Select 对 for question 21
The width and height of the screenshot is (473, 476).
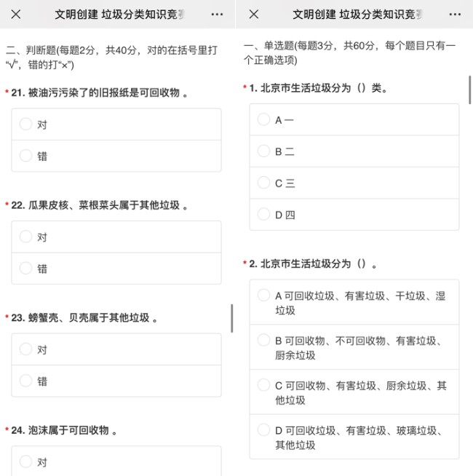pos(26,124)
